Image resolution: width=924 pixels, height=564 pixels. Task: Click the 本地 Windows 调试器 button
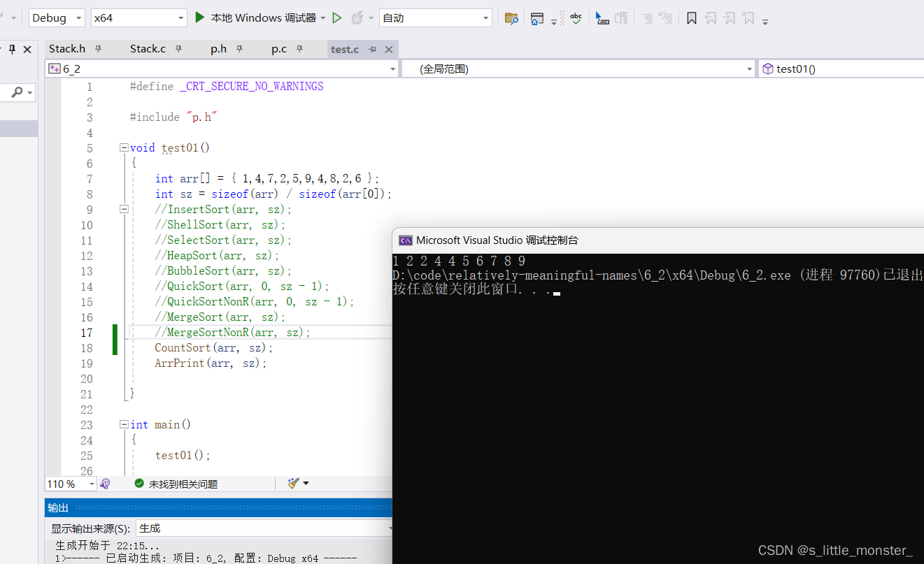pyautogui.click(x=263, y=18)
